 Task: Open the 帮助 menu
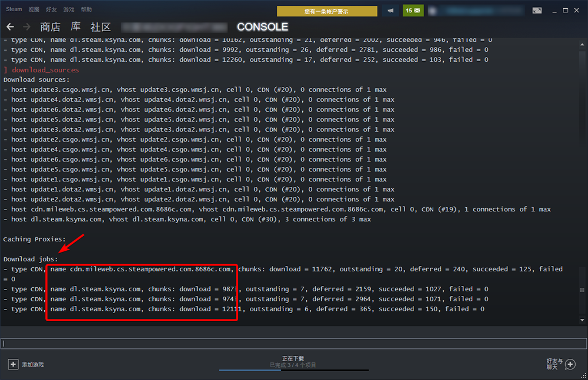[x=86, y=9]
